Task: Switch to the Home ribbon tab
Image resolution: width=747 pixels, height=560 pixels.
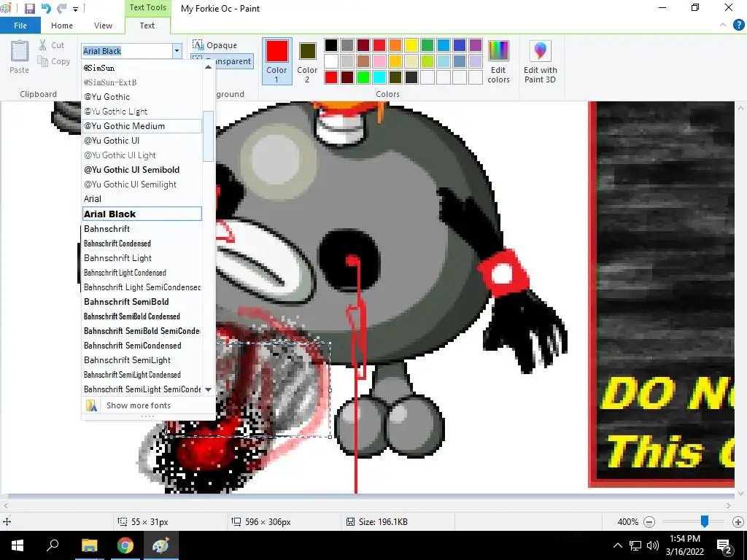Action: (62, 26)
